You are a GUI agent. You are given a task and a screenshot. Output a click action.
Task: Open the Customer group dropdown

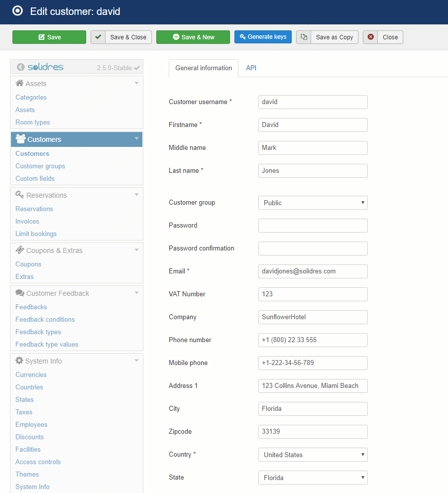click(313, 203)
